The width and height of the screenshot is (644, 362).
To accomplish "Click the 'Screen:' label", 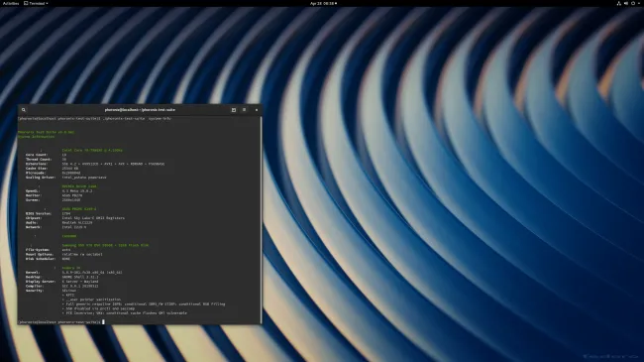I will [33, 200].
